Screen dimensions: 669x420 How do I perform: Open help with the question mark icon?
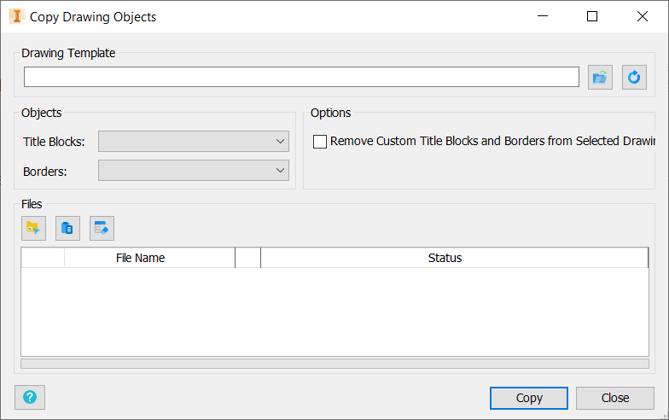point(31,397)
